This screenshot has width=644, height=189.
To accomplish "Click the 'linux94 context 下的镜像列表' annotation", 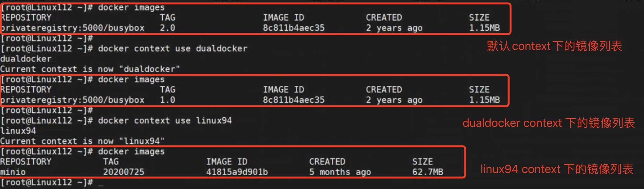I will 557,169.
